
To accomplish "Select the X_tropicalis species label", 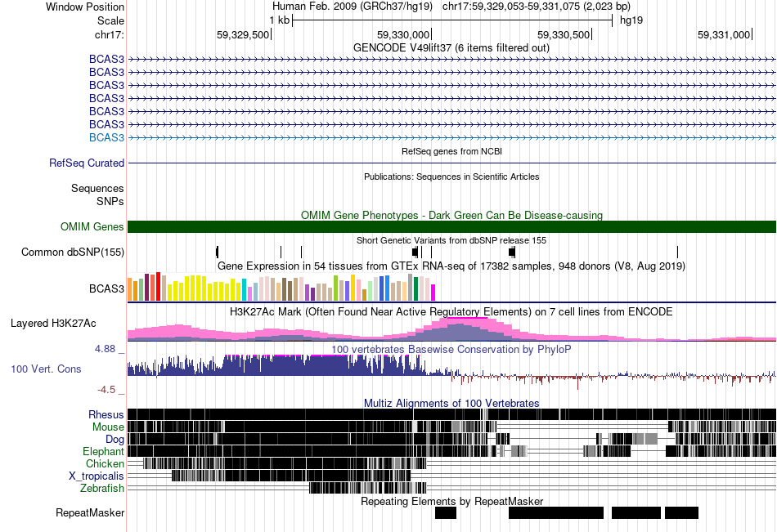I will point(97,476).
